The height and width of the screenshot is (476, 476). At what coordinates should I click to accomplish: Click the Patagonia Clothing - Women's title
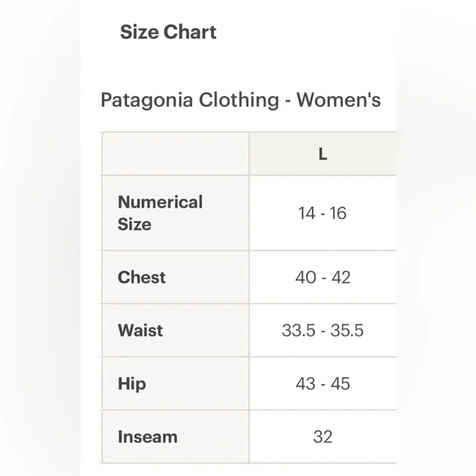coord(240,100)
